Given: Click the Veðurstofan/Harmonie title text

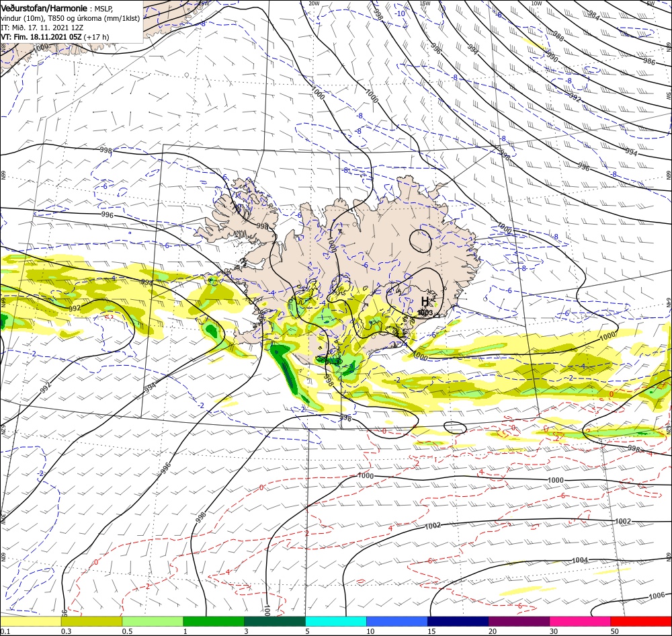Looking at the screenshot, I should tap(44, 8).
